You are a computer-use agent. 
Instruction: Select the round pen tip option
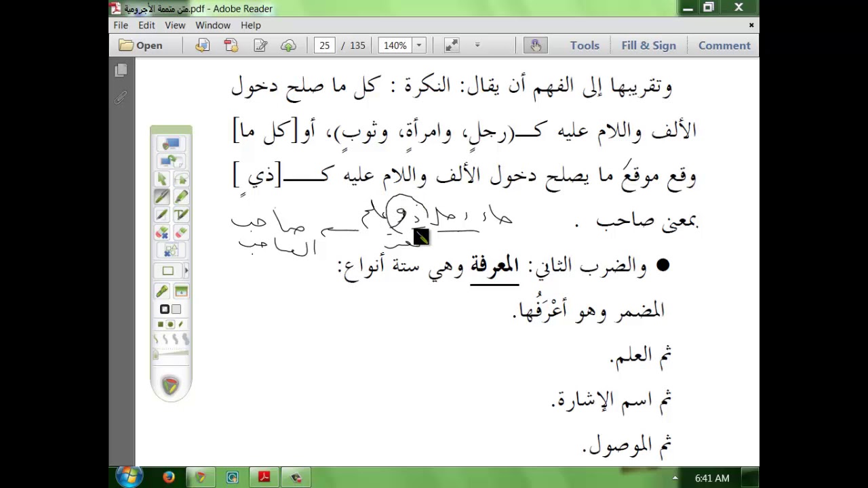coord(170,325)
